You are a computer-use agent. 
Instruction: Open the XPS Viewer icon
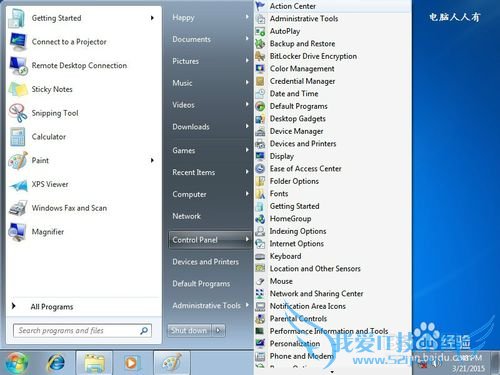pos(18,185)
